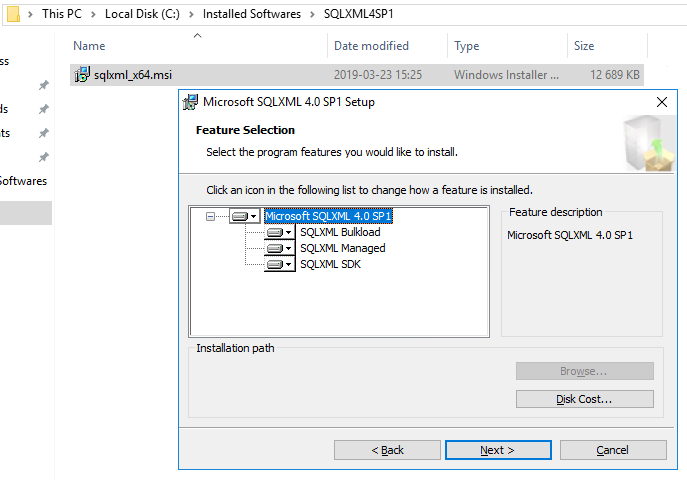Navigate to This PC in address bar
This screenshot has width=687, height=480.
pos(62,14)
